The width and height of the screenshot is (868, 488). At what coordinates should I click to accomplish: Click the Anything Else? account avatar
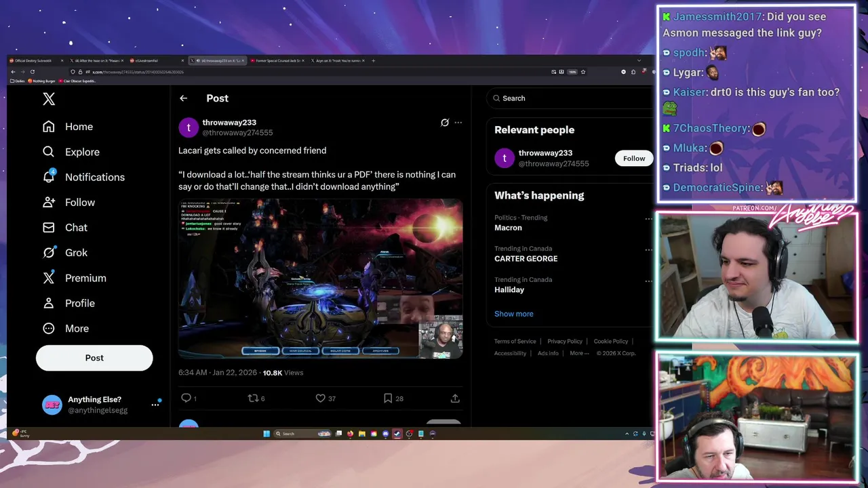click(52, 405)
